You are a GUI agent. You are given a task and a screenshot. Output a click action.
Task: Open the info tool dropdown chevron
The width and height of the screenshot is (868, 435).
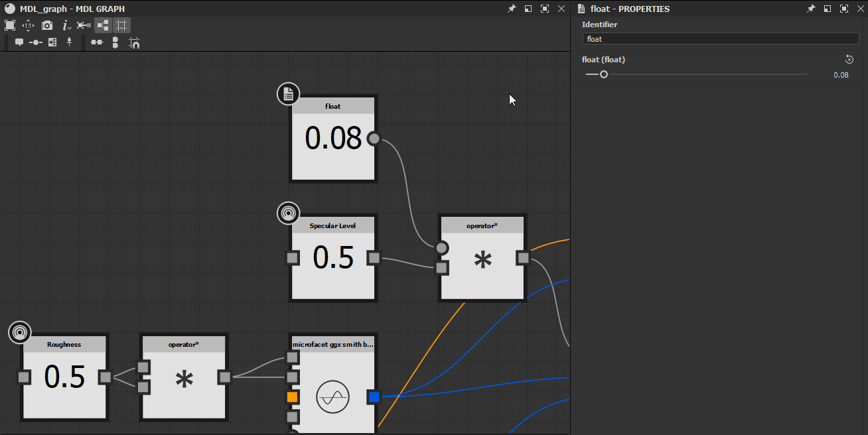point(70,28)
